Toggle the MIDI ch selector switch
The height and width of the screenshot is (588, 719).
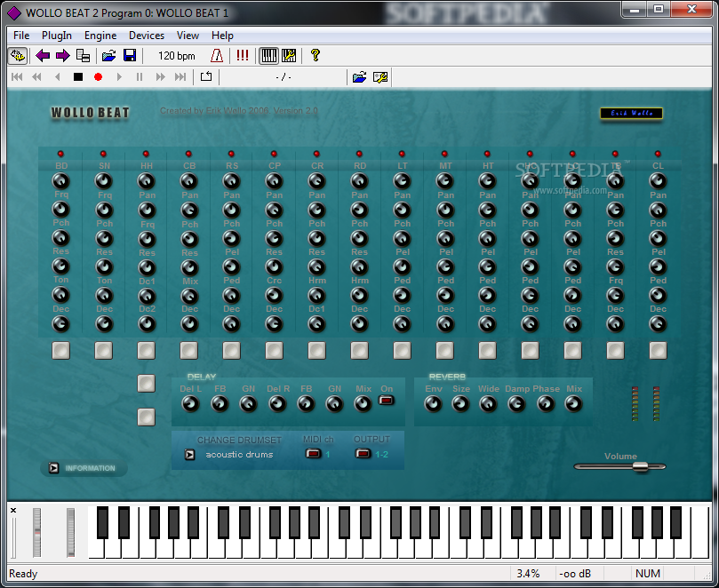click(x=313, y=454)
